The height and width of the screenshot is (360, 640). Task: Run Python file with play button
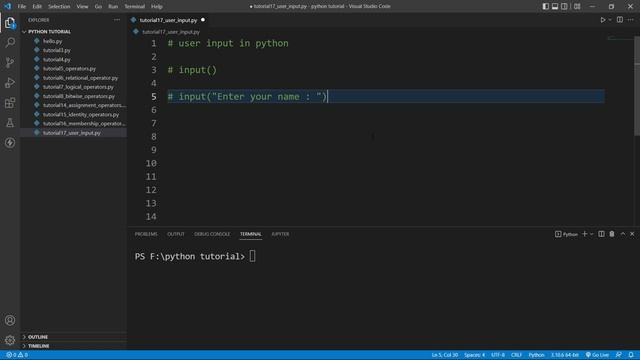(602, 20)
